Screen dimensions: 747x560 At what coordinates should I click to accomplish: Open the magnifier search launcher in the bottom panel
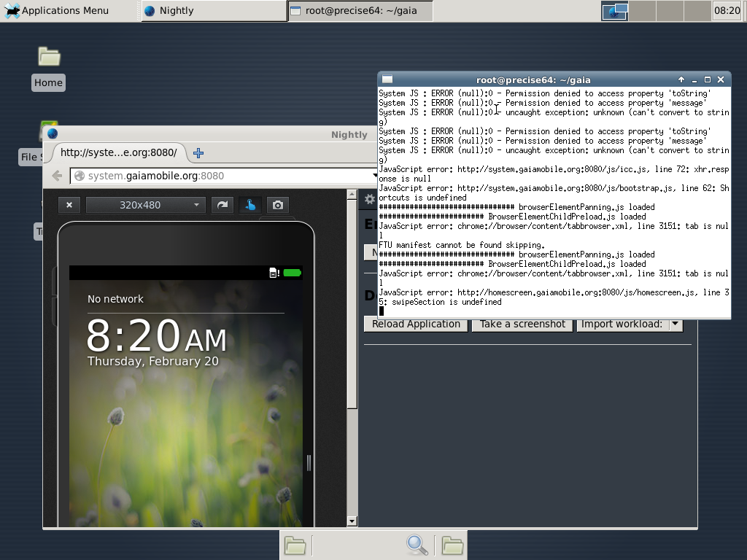pyautogui.click(x=417, y=545)
